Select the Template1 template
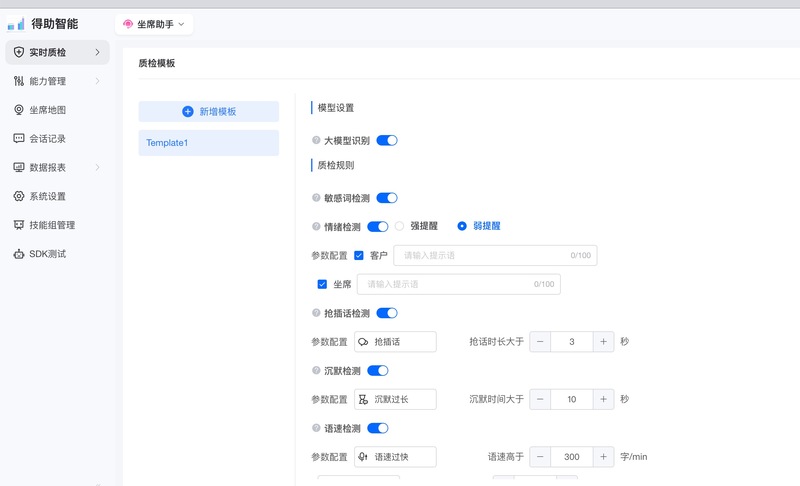 tap(209, 143)
